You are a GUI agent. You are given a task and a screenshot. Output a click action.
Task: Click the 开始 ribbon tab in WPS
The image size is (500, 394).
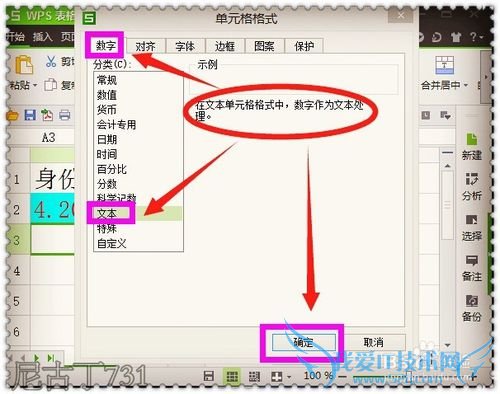(15, 36)
